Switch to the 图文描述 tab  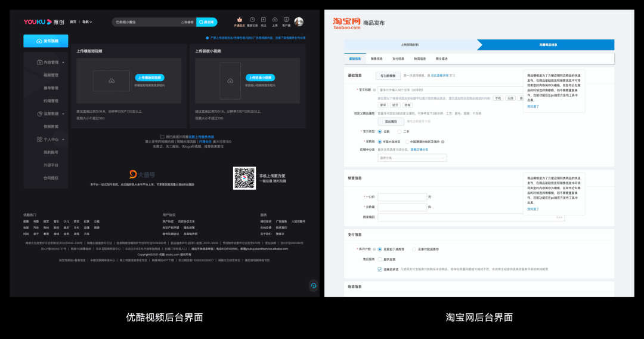(x=441, y=58)
